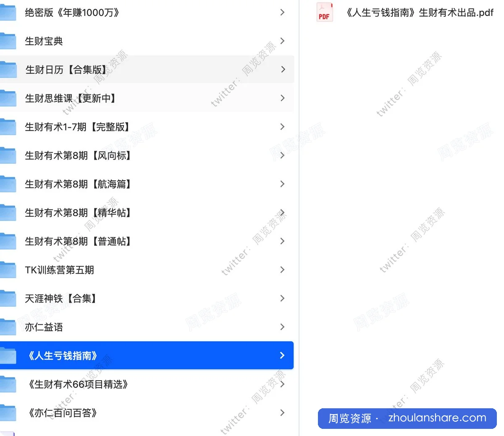Select 绝密版《年赚1000万》 folder name

[x=73, y=13]
